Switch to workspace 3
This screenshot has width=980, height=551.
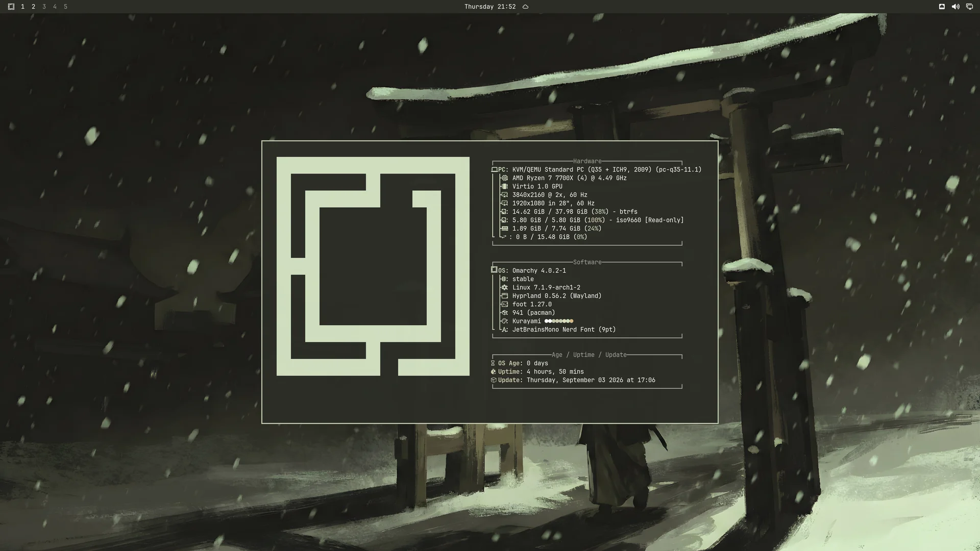(x=44, y=7)
